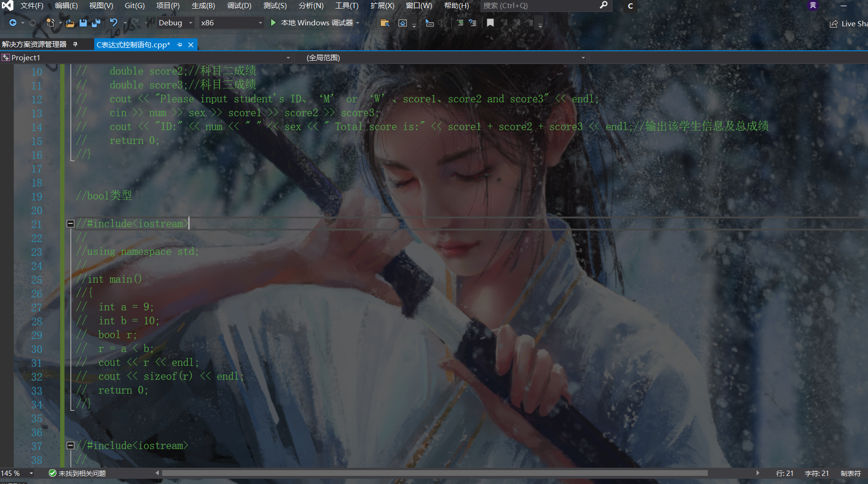
Task: Collapse the code block at line 37
Action: (x=70, y=445)
